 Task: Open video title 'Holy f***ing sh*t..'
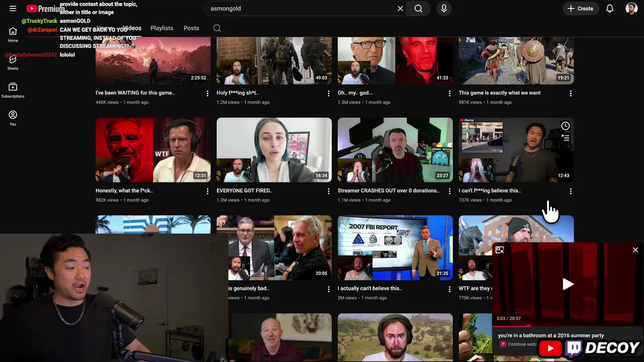237,93
